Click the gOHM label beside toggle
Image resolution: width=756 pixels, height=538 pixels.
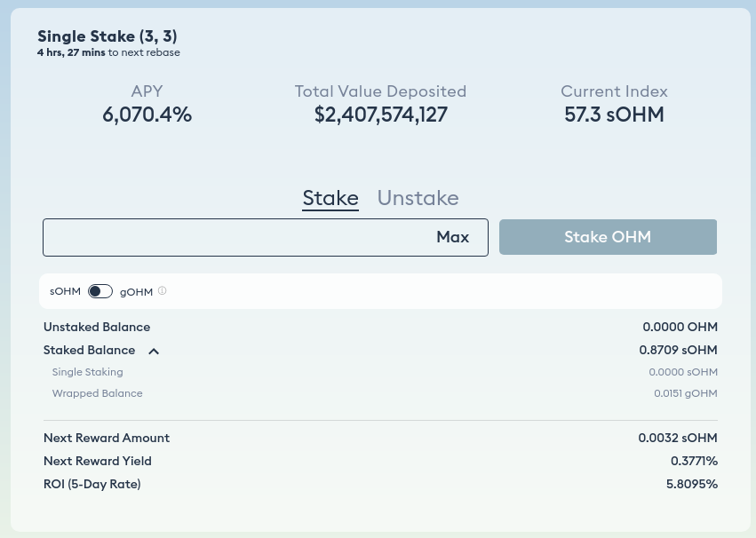[136, 292]
